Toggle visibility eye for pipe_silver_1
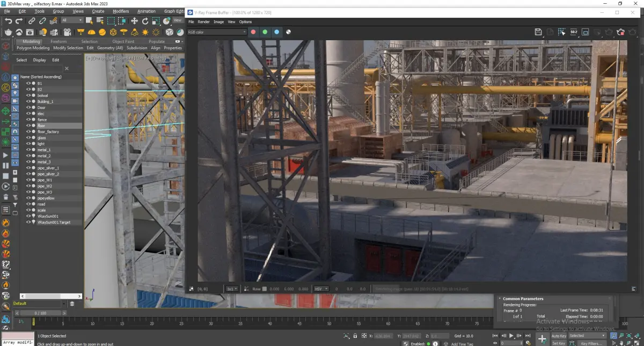 28,168
